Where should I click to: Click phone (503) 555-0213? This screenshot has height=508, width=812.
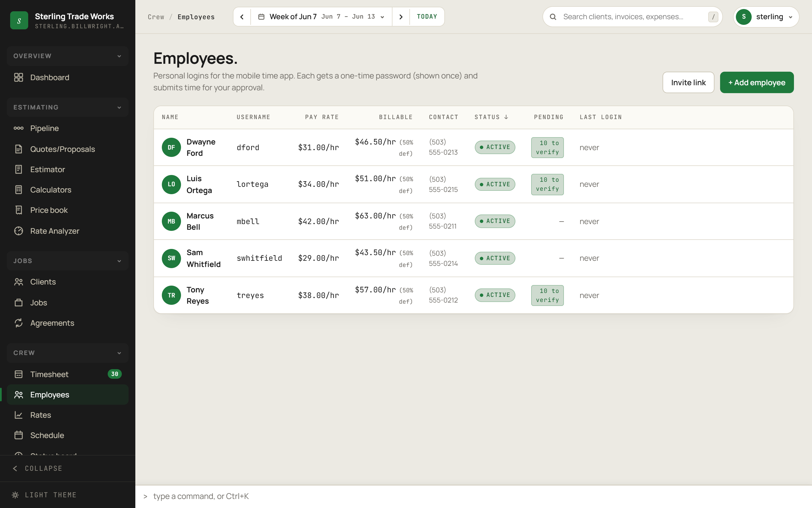point(443,147)
